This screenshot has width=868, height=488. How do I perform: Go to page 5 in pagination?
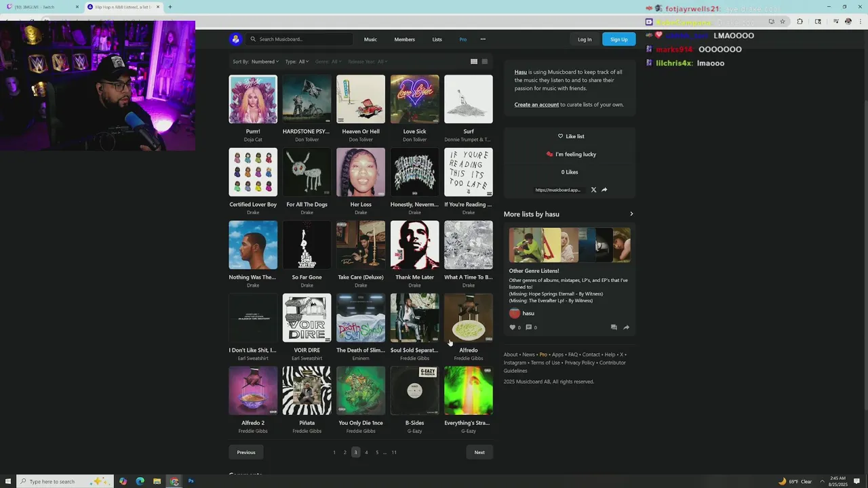coord(377,452)
